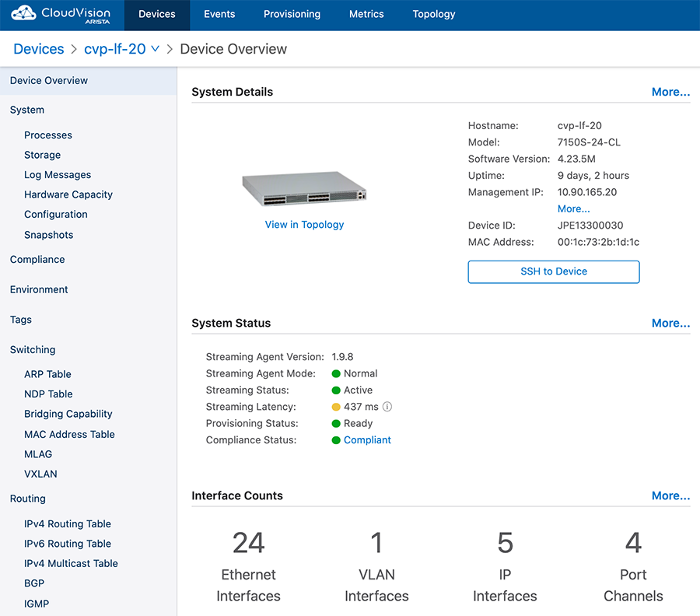Click the Provisioning Status Ready value
Image resolution: width=700 pixels, height=616 pixels.
[358, 424]
